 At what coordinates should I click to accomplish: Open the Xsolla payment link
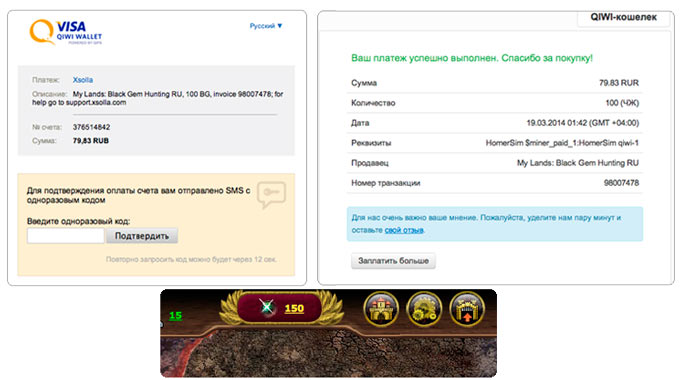[x=82, y=80]
